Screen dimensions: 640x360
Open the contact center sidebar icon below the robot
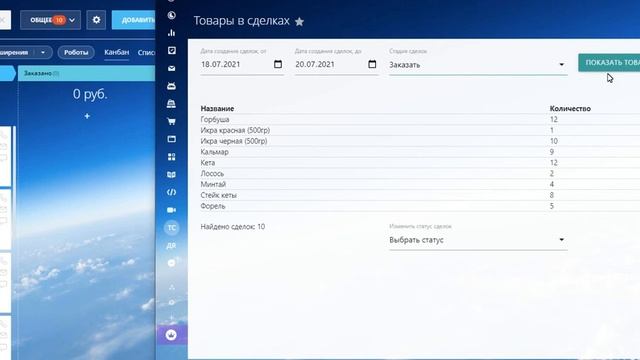point(172,104)
